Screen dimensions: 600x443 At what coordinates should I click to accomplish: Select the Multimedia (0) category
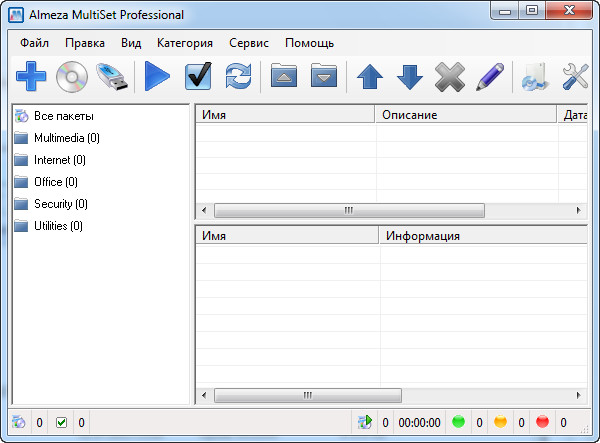(66, 138)
